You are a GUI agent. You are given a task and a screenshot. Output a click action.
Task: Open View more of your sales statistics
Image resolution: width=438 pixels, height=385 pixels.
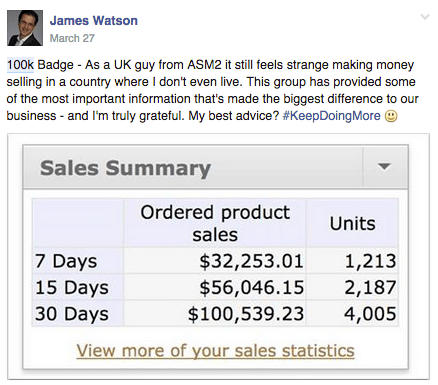[x=215, y=351]
